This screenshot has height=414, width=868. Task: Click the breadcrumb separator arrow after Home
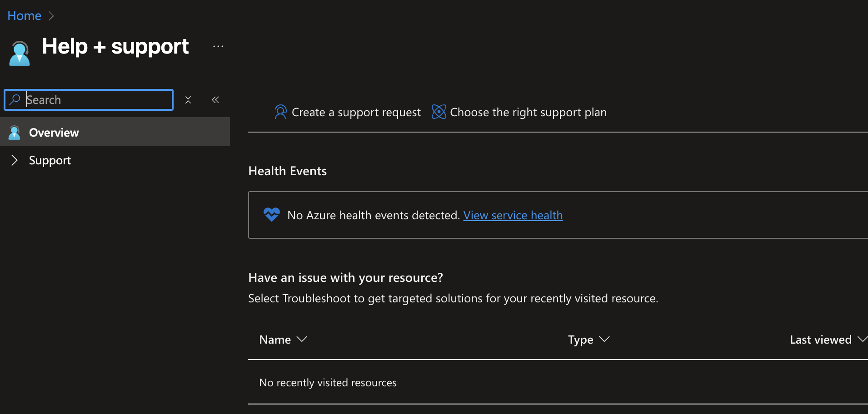pos(51,16)
